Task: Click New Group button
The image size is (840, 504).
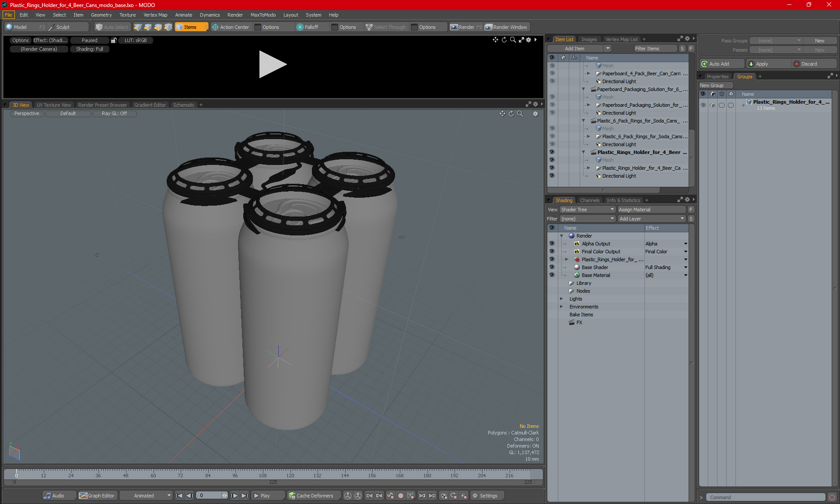Action: (715, 85)
